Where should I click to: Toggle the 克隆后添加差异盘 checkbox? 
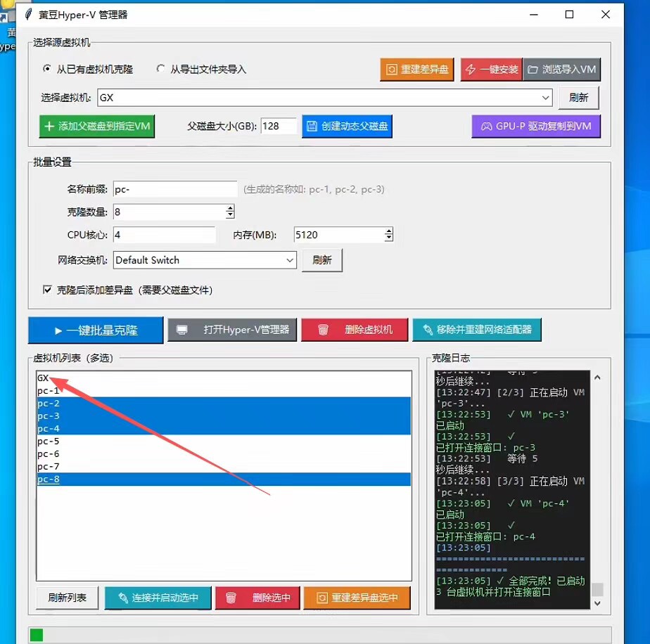click(47, 290)
